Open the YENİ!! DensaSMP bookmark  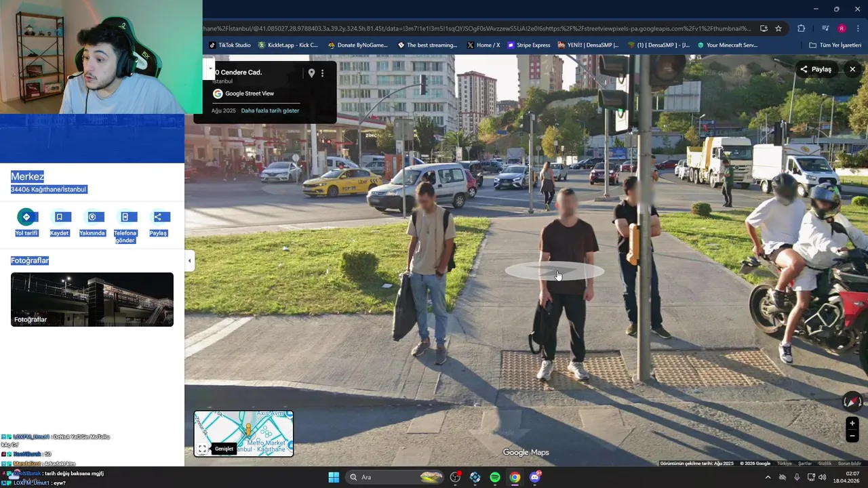coord(588,45)
